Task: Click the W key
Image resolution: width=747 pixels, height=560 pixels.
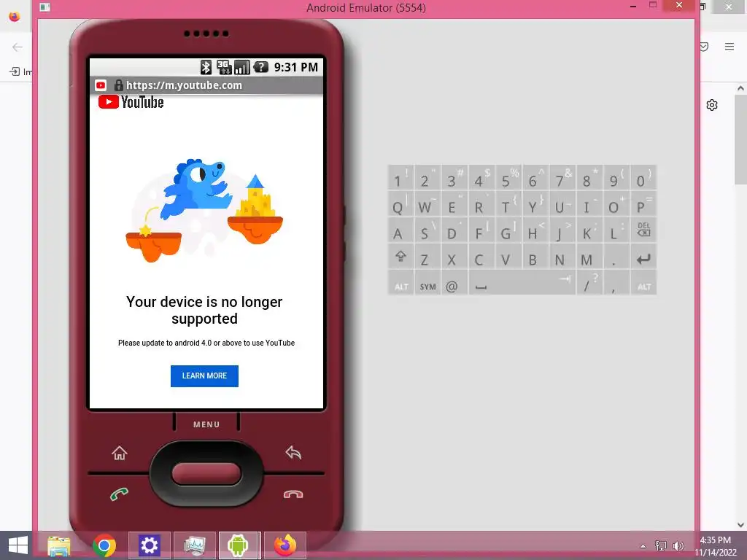Action: (427, 204)
